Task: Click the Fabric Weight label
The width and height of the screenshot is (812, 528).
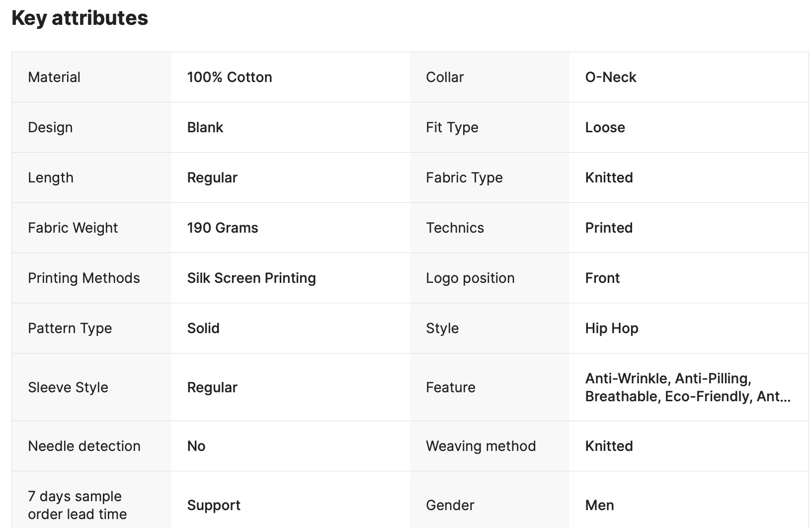Action: [73, 228]
